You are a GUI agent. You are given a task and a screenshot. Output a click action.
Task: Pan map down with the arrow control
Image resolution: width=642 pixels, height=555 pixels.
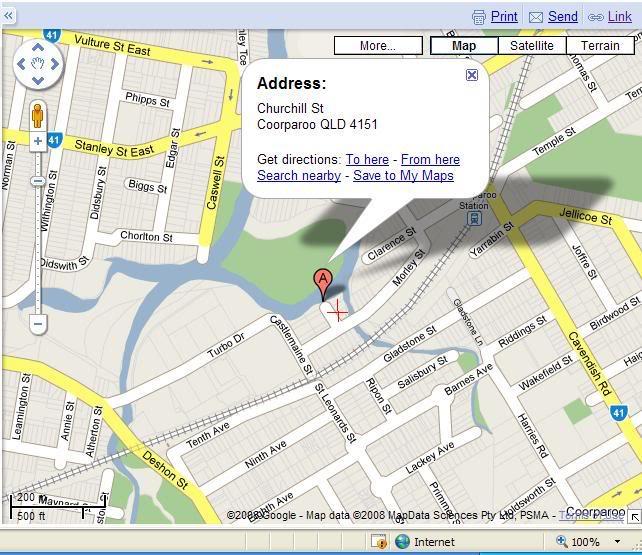(x=38, y=81)
